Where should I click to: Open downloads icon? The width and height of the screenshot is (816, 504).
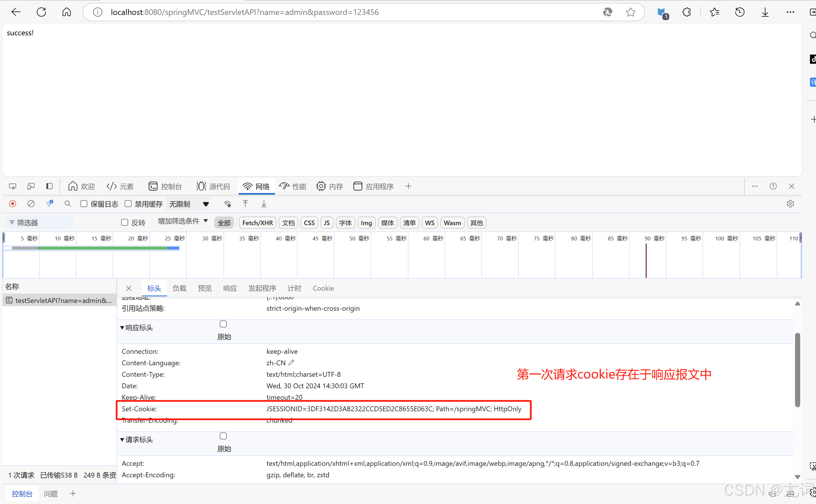pos(765,12)
